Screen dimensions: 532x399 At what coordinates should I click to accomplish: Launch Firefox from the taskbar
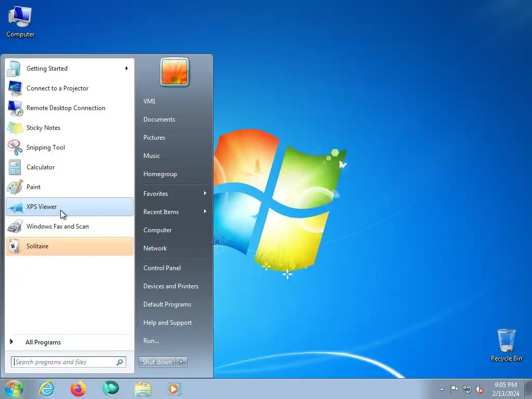click(78, 389)
